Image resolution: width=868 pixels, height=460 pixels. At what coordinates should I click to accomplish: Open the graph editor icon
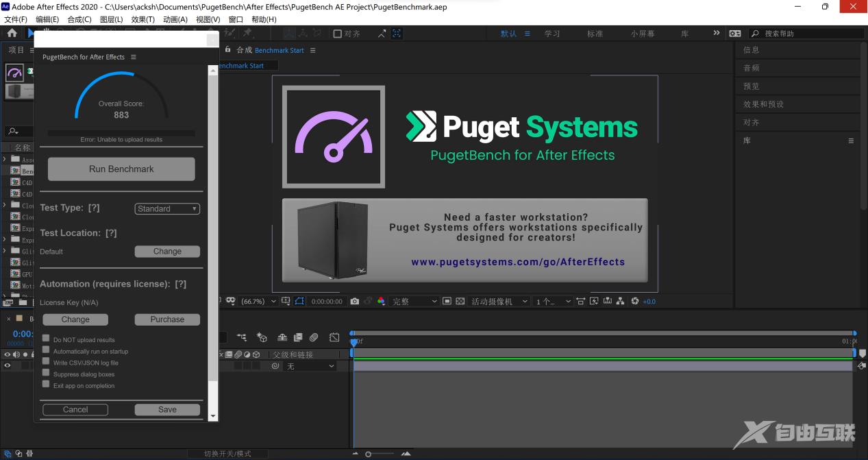click(x=334, y=337)
